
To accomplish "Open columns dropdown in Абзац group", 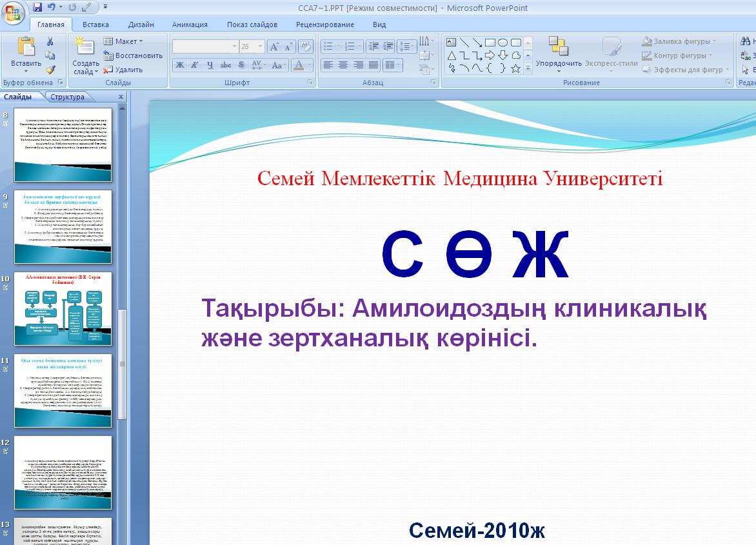I will coord(393,64).
